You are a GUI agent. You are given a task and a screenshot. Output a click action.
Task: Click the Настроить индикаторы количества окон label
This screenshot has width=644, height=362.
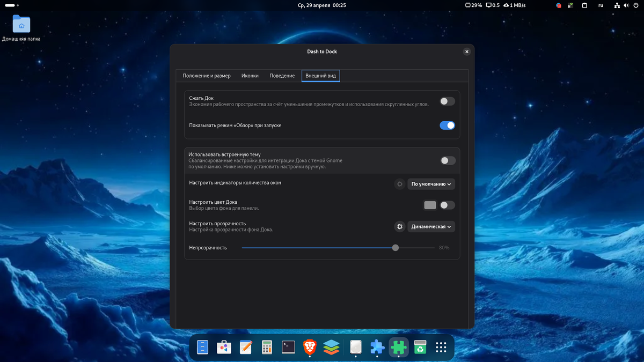pos(235,183)
